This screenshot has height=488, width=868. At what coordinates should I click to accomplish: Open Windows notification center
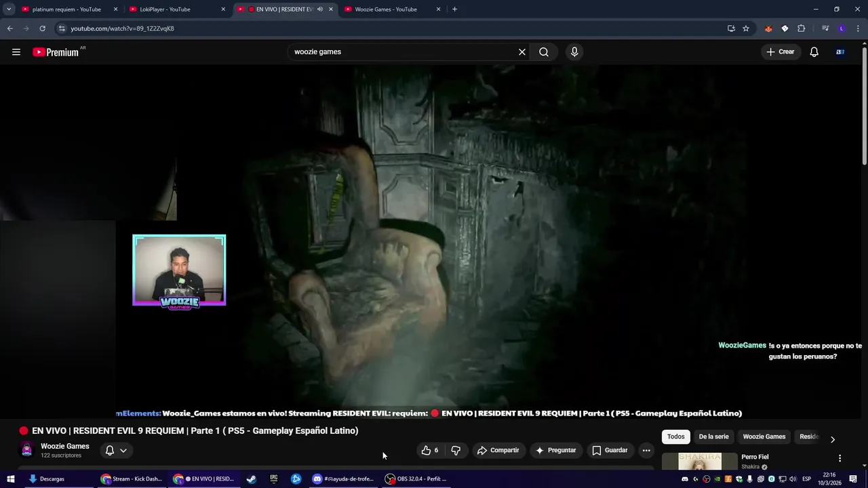pos(853,479)
